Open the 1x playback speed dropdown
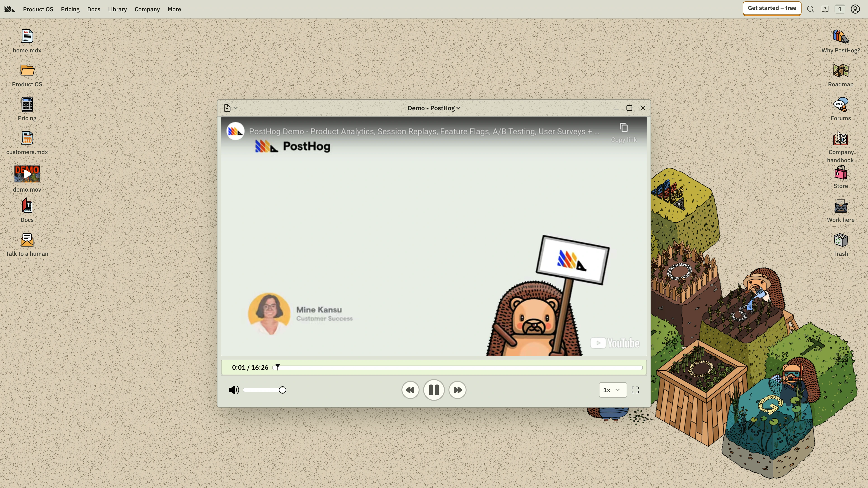 click(613, 390)
